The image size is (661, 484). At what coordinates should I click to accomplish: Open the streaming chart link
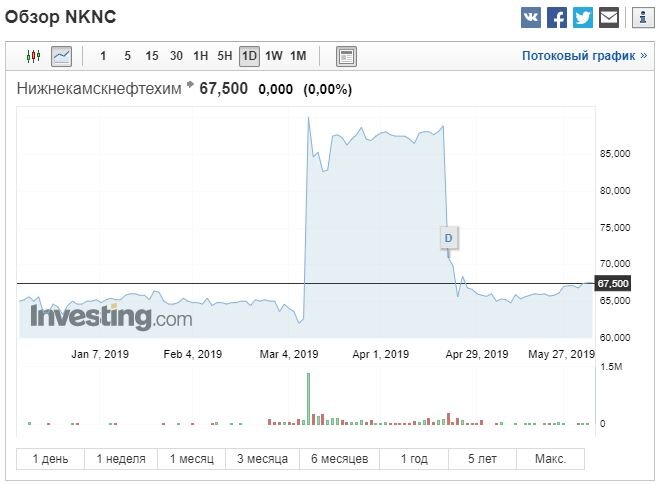pyautogui.click(x=584, y=56)
